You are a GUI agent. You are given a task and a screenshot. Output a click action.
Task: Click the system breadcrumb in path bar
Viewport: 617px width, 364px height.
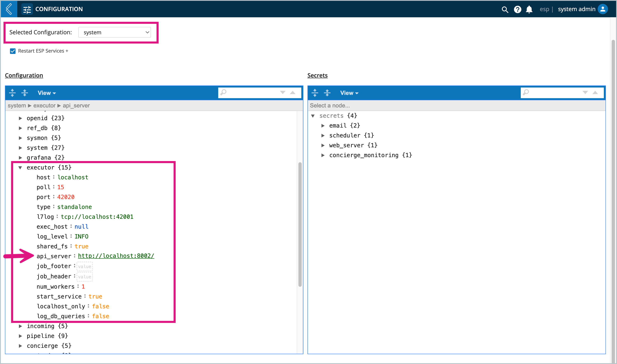[17, 105]
